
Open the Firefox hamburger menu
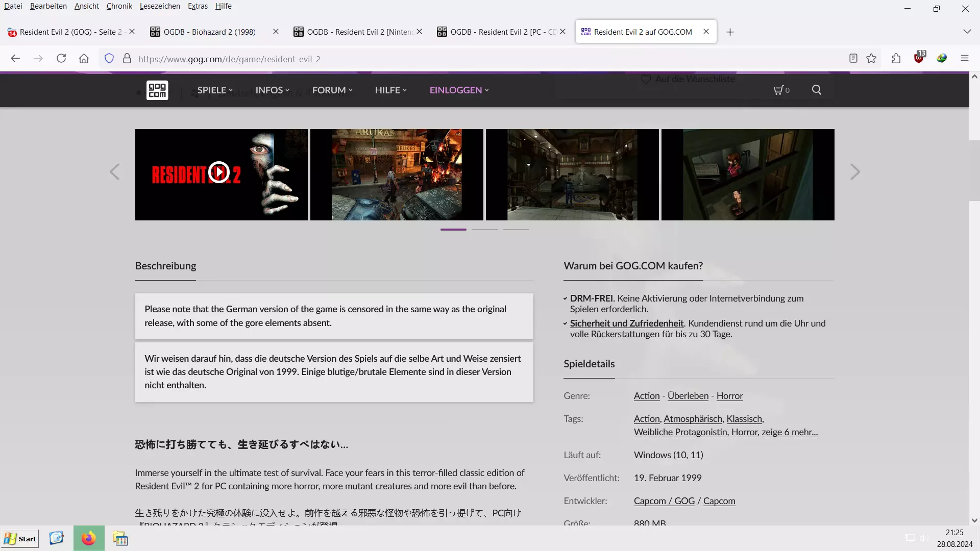pos(965,59)
